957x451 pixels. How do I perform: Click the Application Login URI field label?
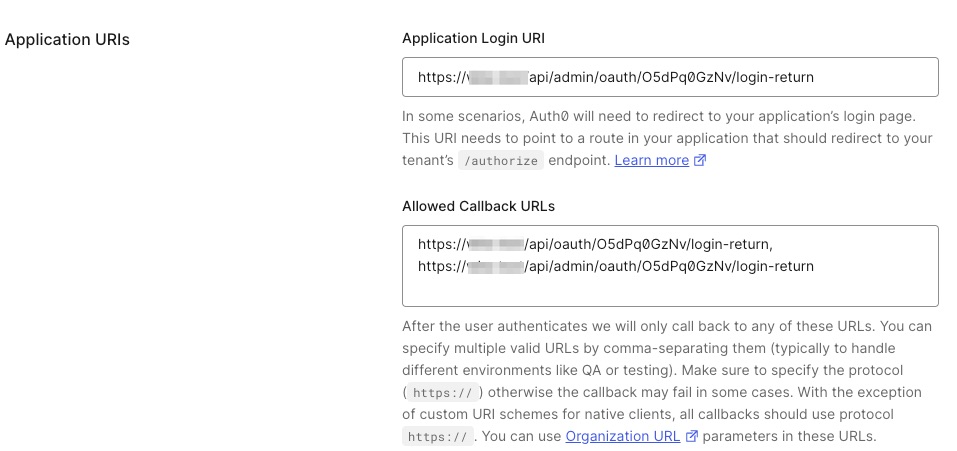pos(473,38)
